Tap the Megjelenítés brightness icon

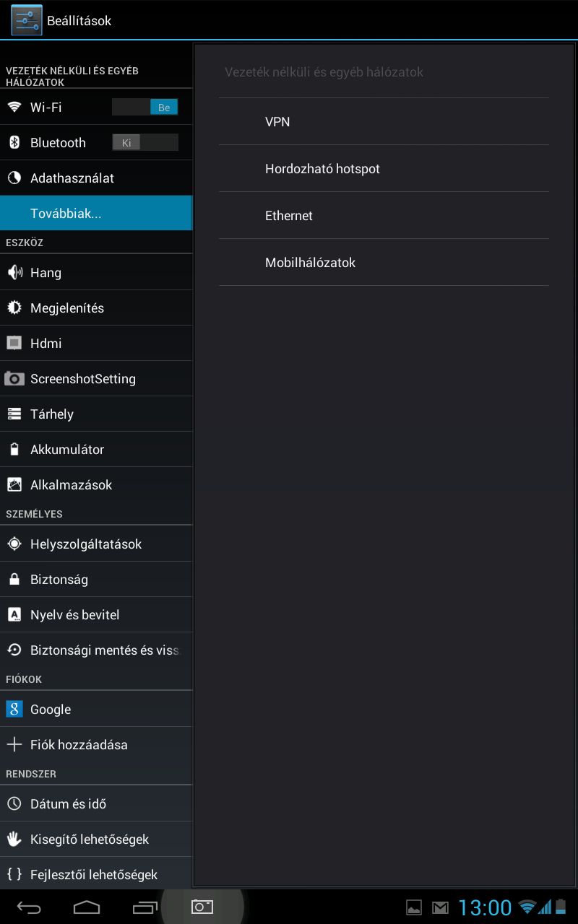coord(14,308)
